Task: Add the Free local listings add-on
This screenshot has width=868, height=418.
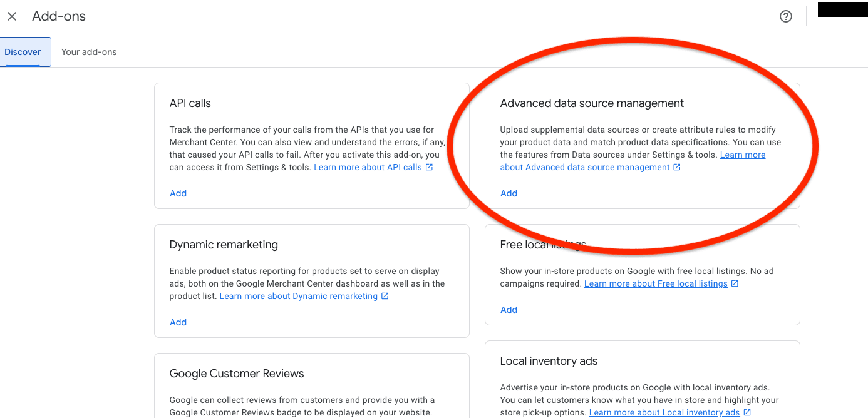Action: [x=509, y=309]
